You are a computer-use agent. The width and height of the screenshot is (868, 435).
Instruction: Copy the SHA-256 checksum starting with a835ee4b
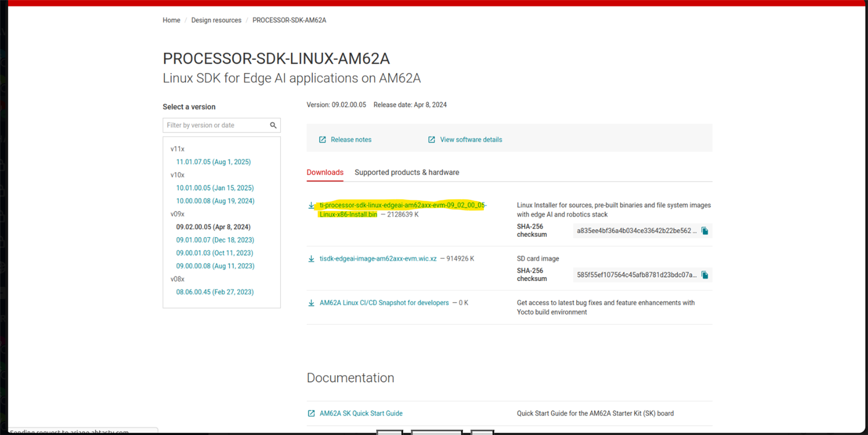coord(705,231)
